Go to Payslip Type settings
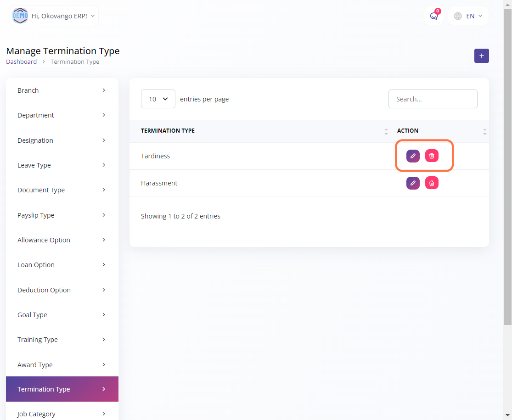The width and height of the screenshot is (512, 420). [62, 215]
